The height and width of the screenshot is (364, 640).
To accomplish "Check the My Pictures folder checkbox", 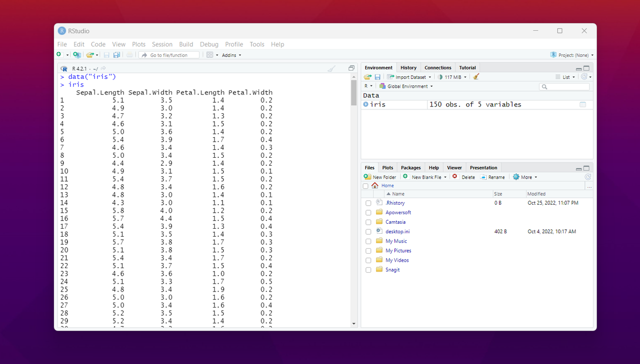I will [x=368, y=251].
